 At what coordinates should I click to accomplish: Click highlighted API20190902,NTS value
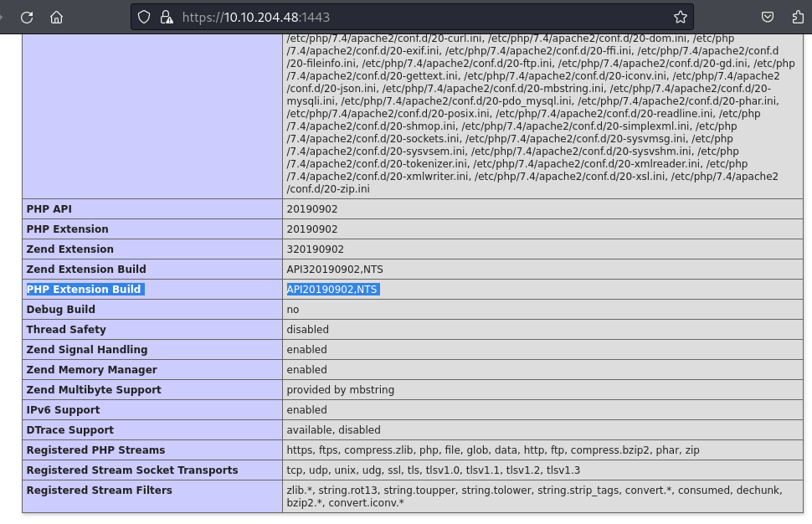tap(332, 289)
